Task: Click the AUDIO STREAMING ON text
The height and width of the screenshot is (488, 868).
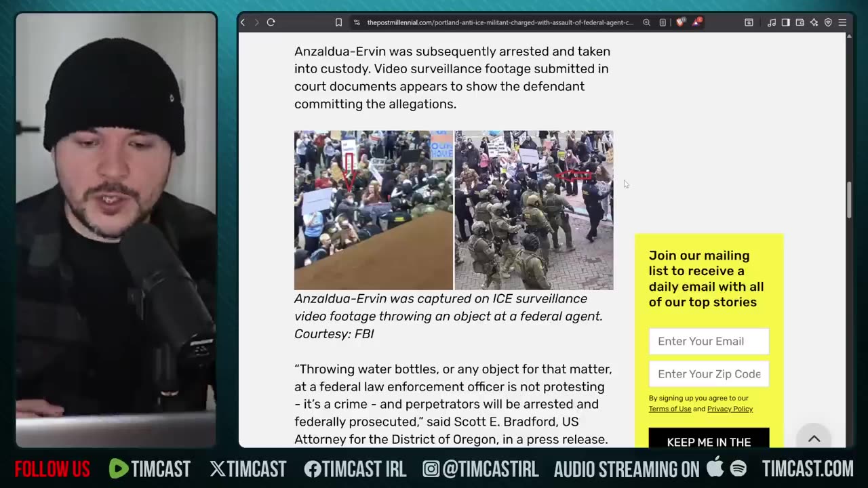Action: pyautogui.click(x=627, y=468)
